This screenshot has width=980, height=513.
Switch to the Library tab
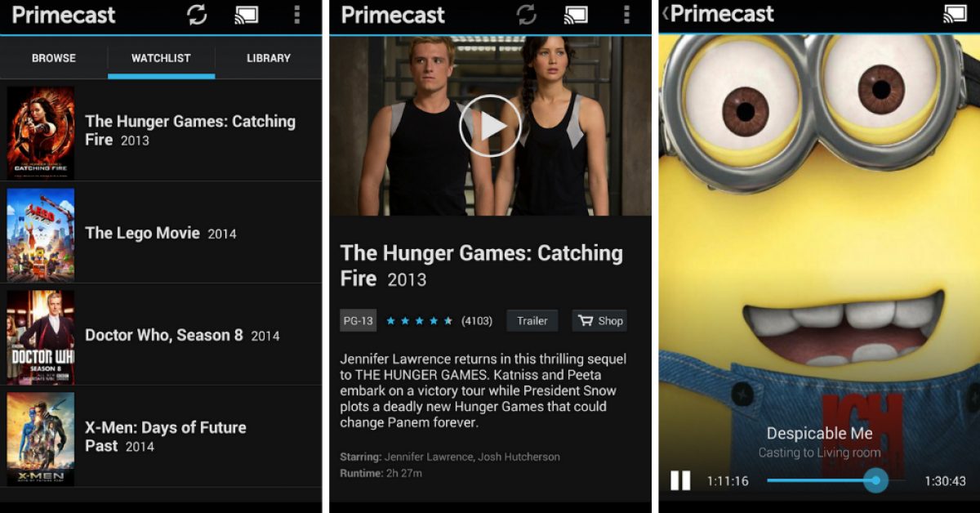[269, 58]
